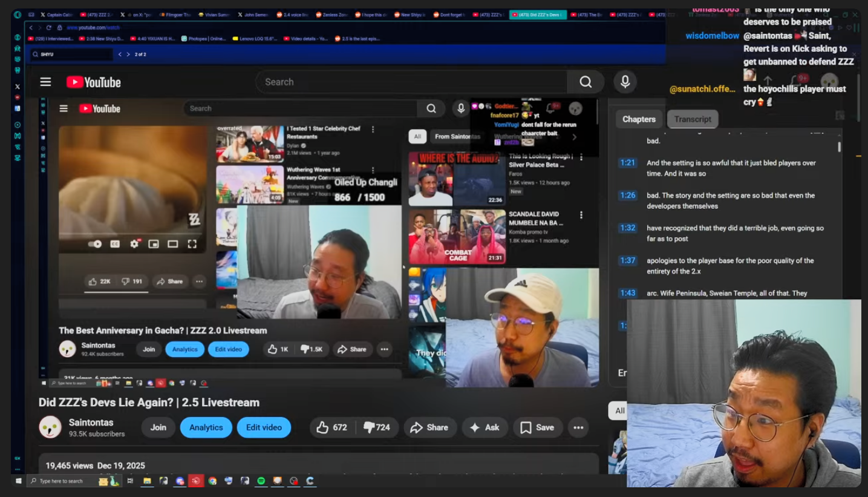
Task: Switch the inner player to theater mode
Action: [173, 244]
